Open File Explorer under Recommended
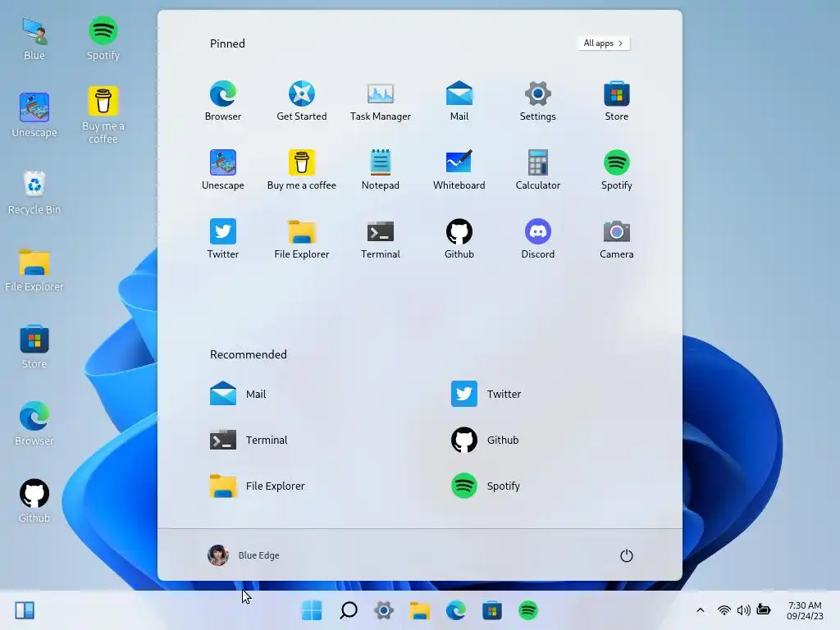This screenshot has height=630, width=840. point(257,486)
